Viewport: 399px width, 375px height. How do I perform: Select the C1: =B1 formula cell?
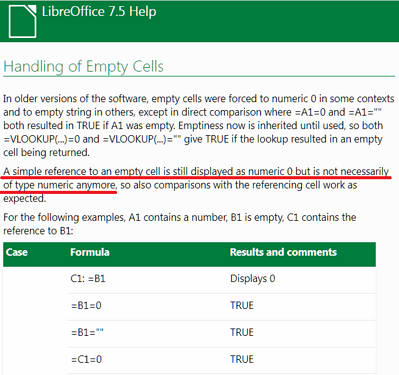[88, 278]
